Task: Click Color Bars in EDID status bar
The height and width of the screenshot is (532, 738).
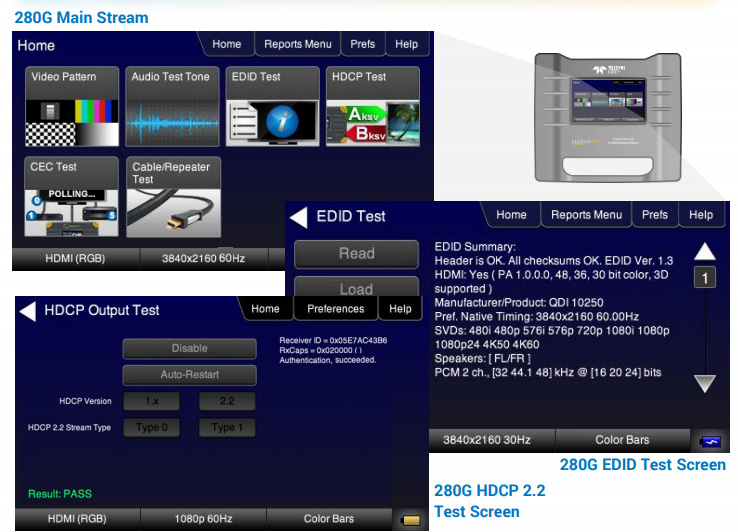Action: point(622,440)
